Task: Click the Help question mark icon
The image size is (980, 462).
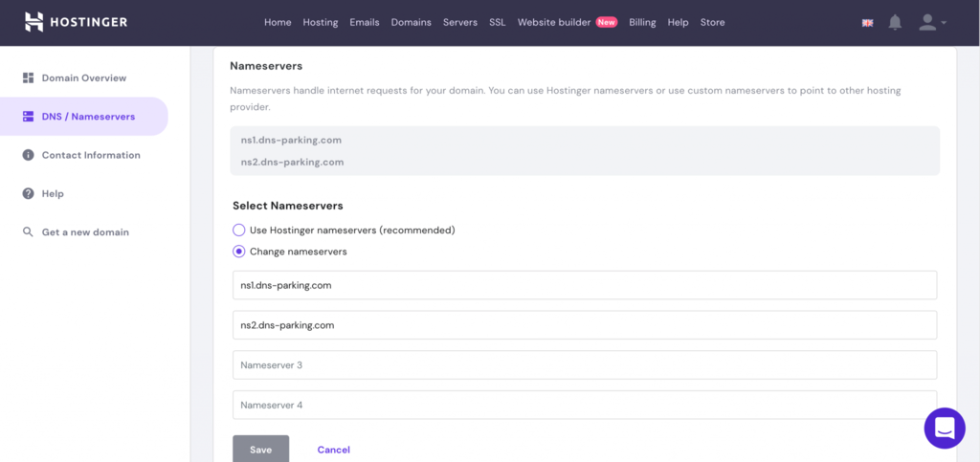Action: click(28, 193)
